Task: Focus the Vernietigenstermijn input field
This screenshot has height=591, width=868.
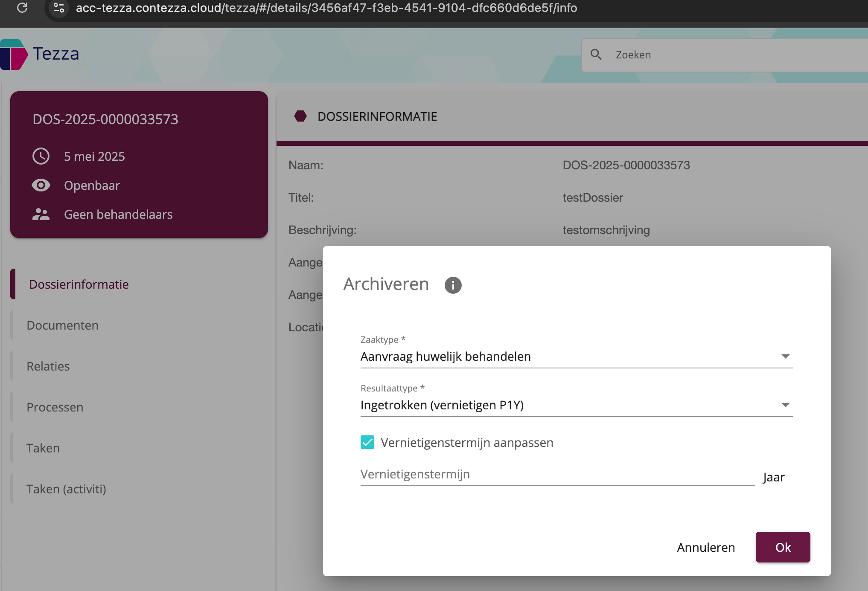Action: point(557,475)
